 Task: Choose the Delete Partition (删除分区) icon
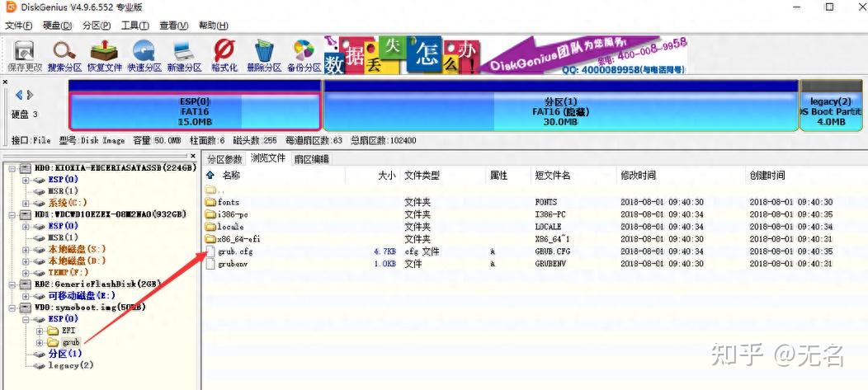point(264,56)
